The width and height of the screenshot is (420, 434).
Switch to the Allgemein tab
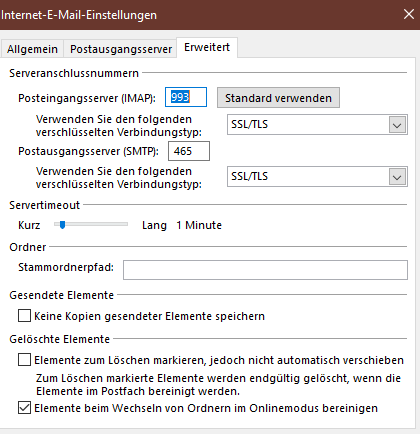(32, 49)
